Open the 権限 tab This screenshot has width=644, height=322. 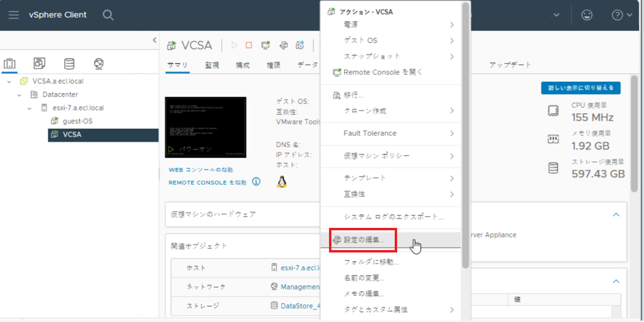click(273, 65)
